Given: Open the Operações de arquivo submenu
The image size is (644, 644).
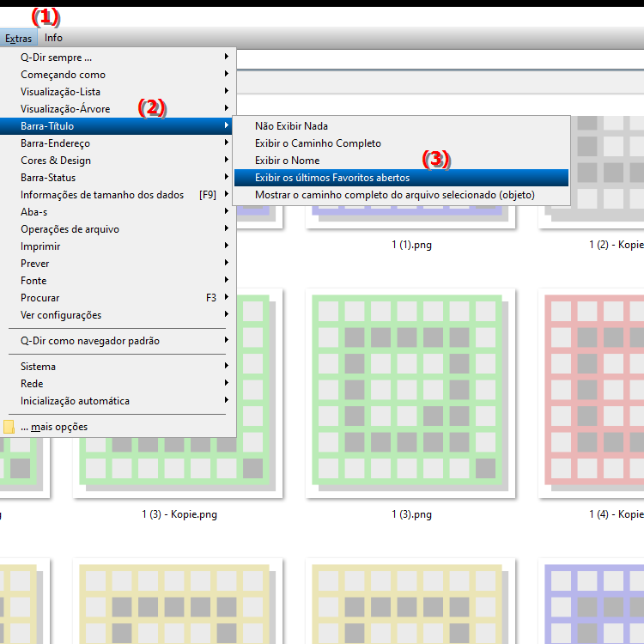Looking at the screenshot, I should click(x=118, y=229).
